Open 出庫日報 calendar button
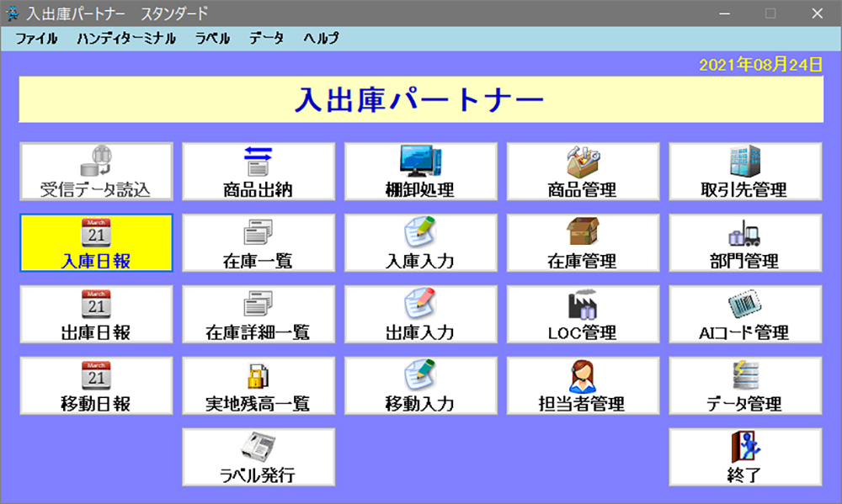 tap(97, 315)
